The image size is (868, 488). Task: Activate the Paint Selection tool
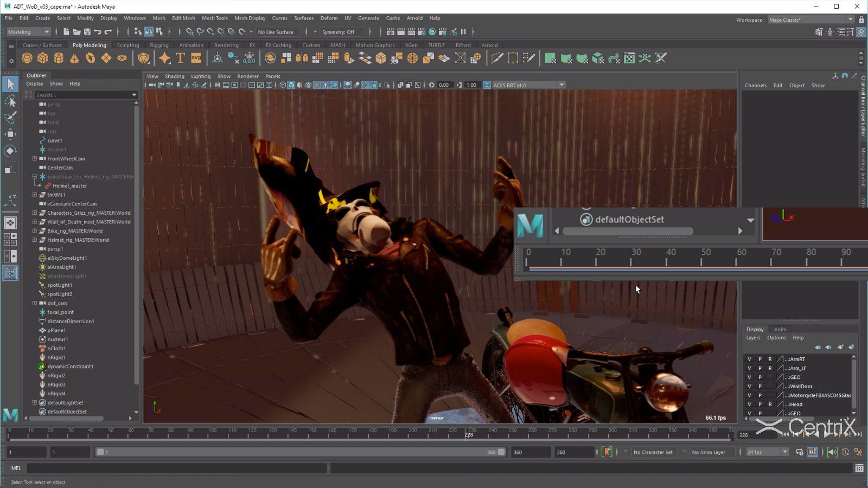[x=10, y=118]
